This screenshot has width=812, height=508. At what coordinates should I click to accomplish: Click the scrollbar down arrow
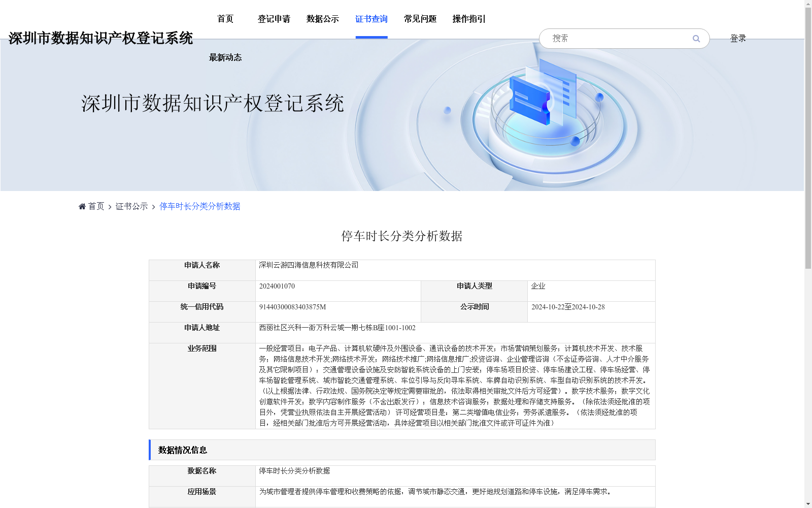[808, 504]
